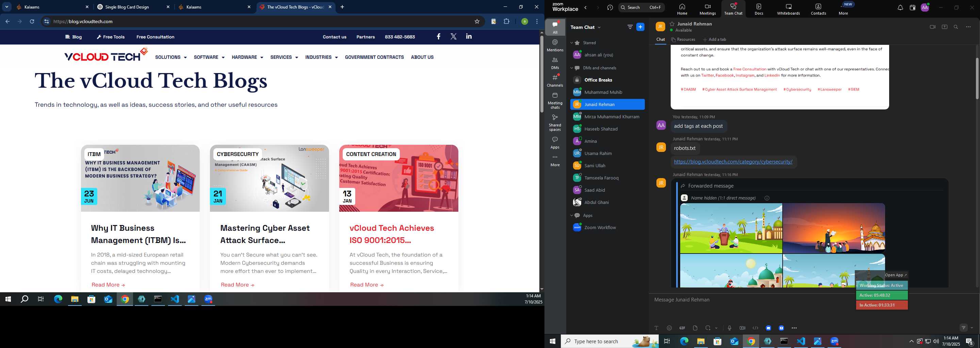Switch to Meetings in Zoom top bar
Image resolution: width=980 pixels, height=348 pixels.
pyautogui.click(x=708, y=9)
